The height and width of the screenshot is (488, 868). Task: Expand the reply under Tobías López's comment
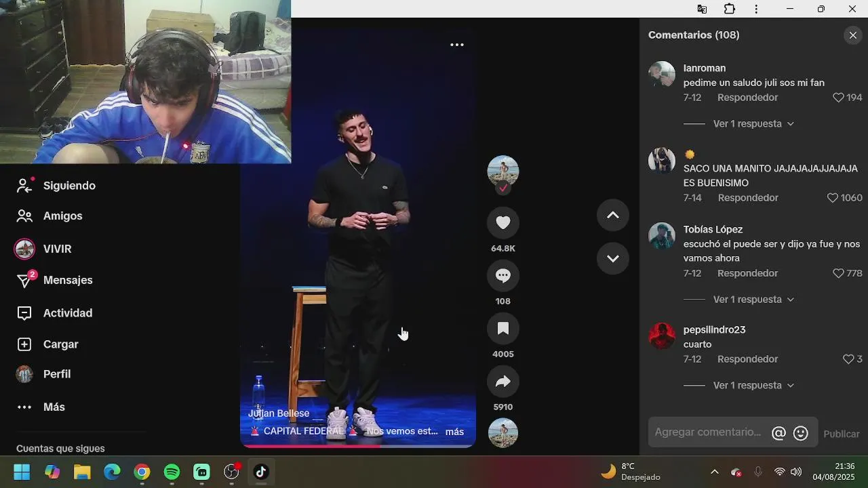pyautogui.click(x=753, y=300)
